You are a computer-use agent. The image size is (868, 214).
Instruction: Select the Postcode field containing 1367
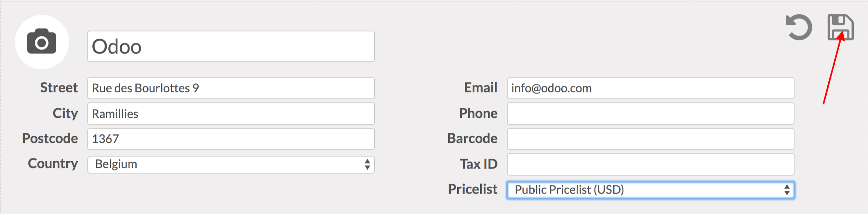[231, 138]
